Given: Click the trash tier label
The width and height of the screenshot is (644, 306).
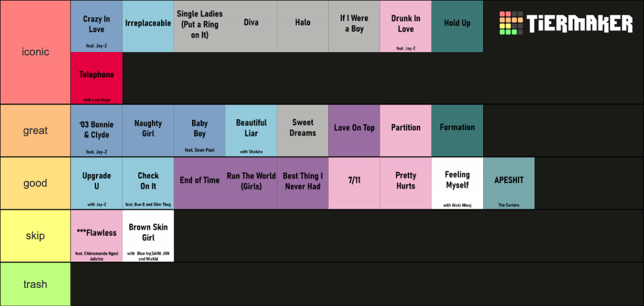Looking at the screenshot, I should [36, 284].
